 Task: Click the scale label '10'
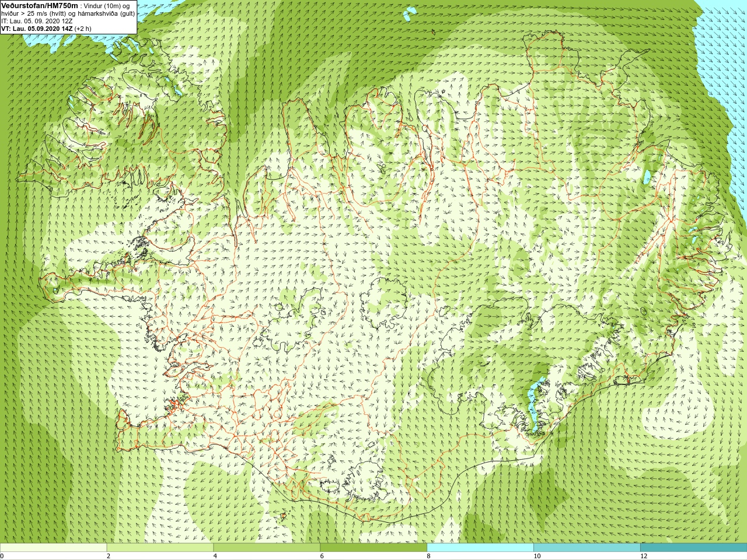(x=537, y=556)
